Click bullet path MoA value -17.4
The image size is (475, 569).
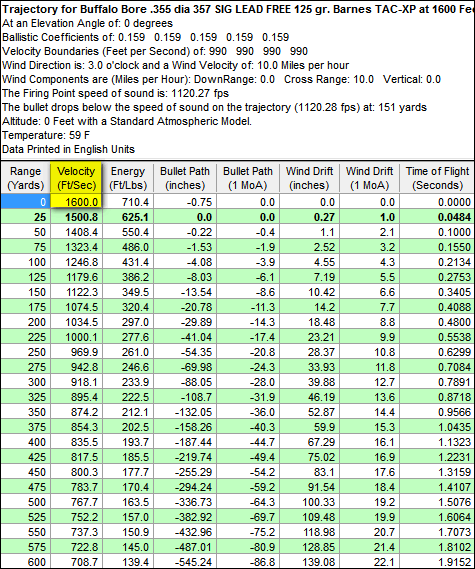pos(248,337)
